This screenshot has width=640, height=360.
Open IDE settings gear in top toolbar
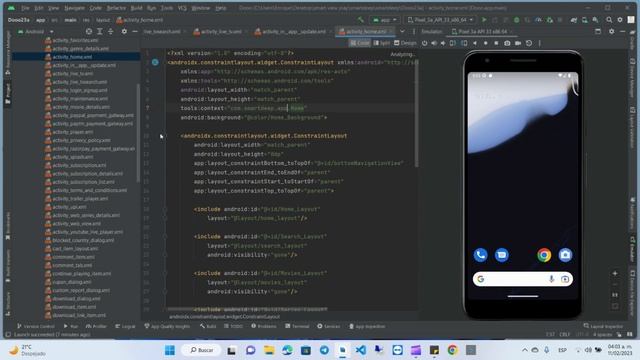(x=620, y=20)
